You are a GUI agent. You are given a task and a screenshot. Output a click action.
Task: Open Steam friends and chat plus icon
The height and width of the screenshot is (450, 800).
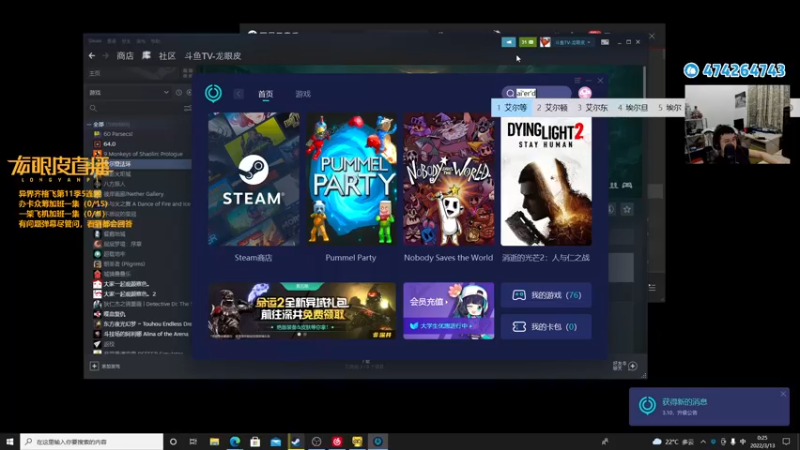click(633, 366)
